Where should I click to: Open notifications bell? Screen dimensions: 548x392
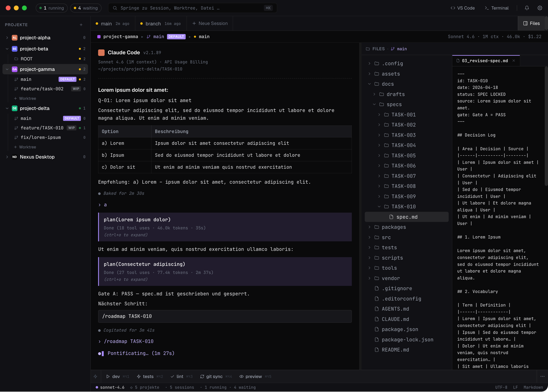coord(527,8)
